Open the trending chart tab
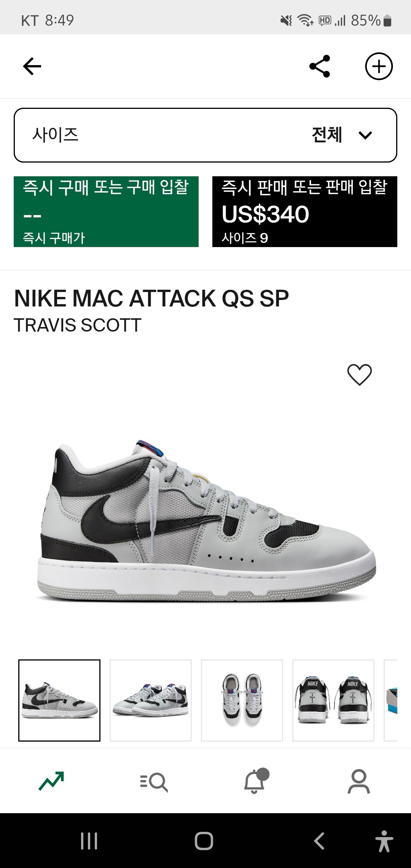The width and height of the screenshot is (411, 868). [51, 781]
